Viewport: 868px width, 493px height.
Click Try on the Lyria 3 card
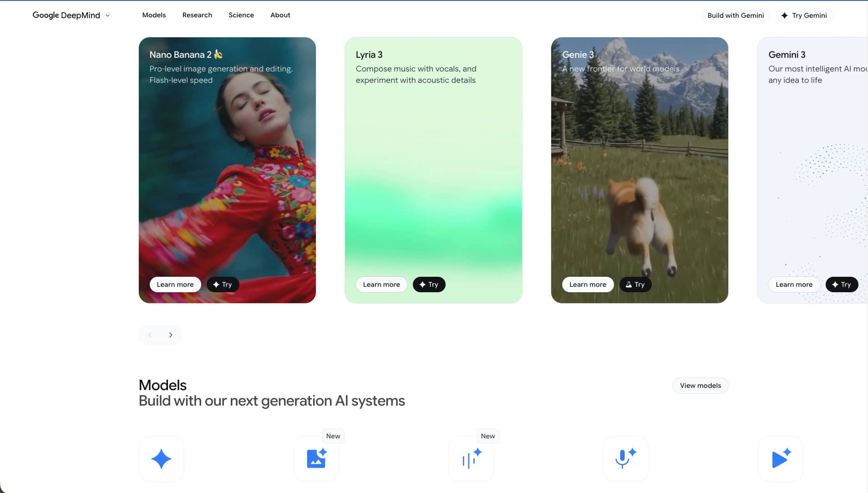(x=428, y=285)
